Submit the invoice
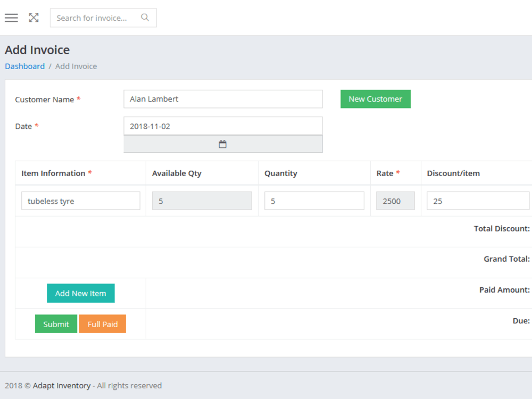 point(56,323)
